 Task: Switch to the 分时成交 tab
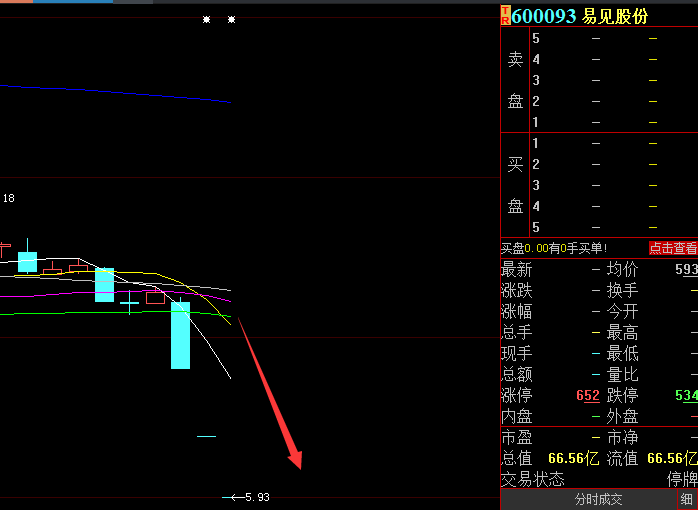(x=598, y=499)
